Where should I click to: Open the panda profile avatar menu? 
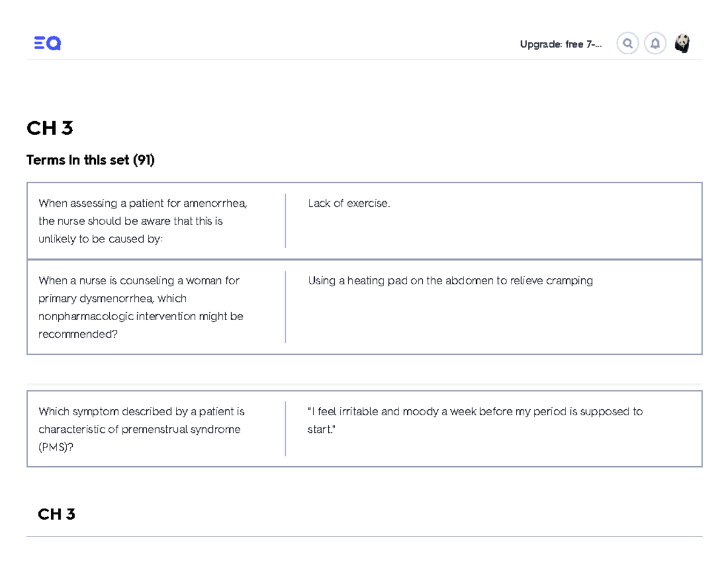point(683,43)
